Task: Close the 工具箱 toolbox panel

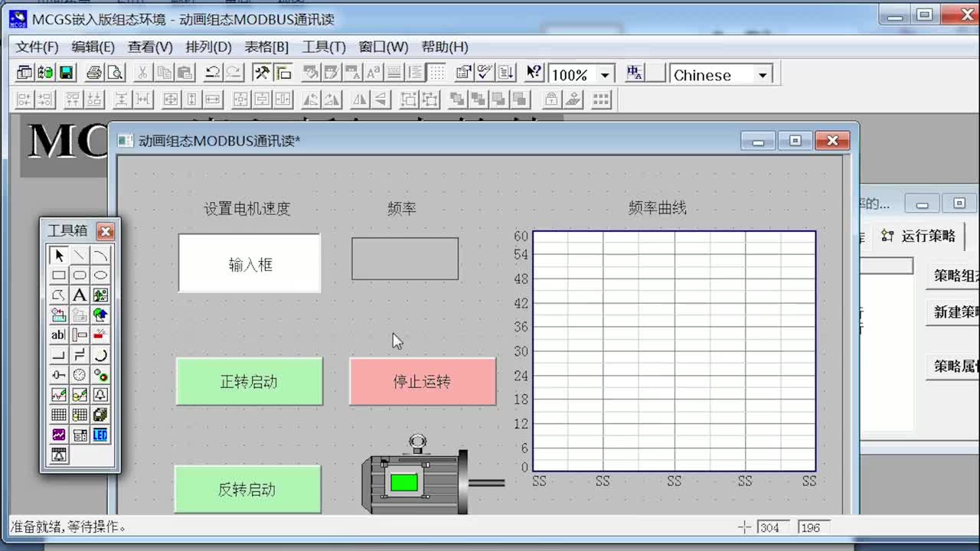Action: point(106,231)
